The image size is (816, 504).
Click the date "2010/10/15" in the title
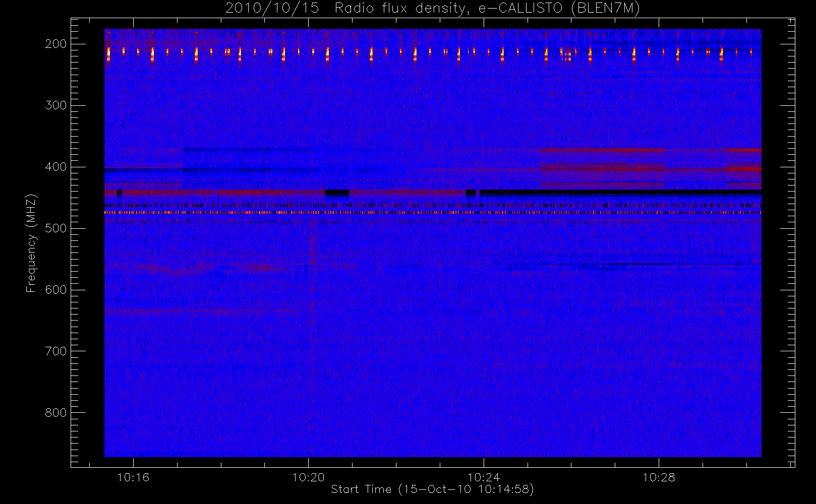coord(272,9)
